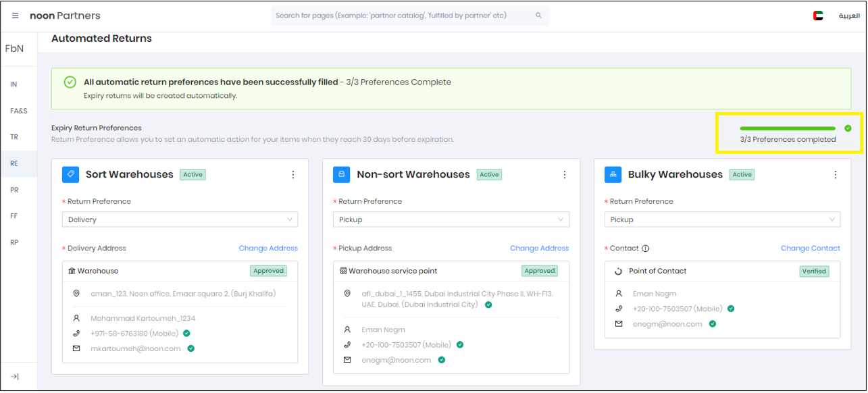This screenshot has width=868, height=393.
Task: Click the verified check after mkartoumeh@noon.com
Action: click(x=191, y=348)
